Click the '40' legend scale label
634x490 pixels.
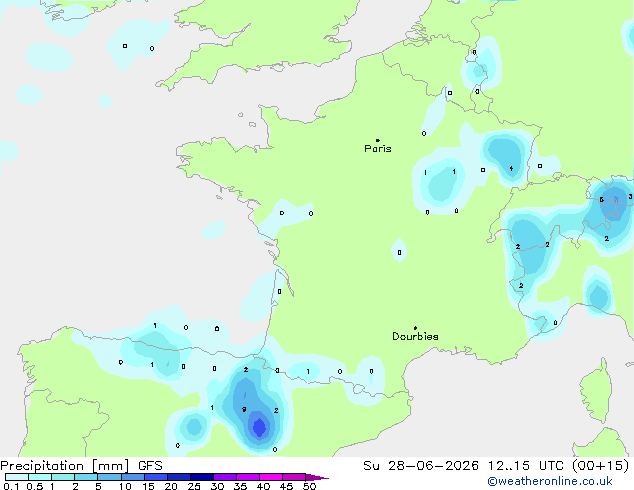click(x=264, y=486)
